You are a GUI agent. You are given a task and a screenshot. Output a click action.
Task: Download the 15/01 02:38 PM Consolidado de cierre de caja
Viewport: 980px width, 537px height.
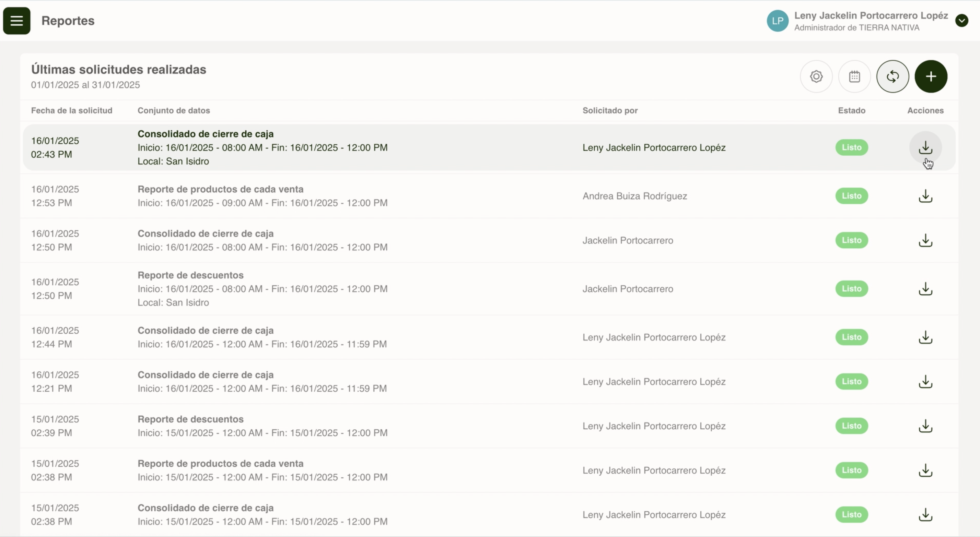(925, 515)
